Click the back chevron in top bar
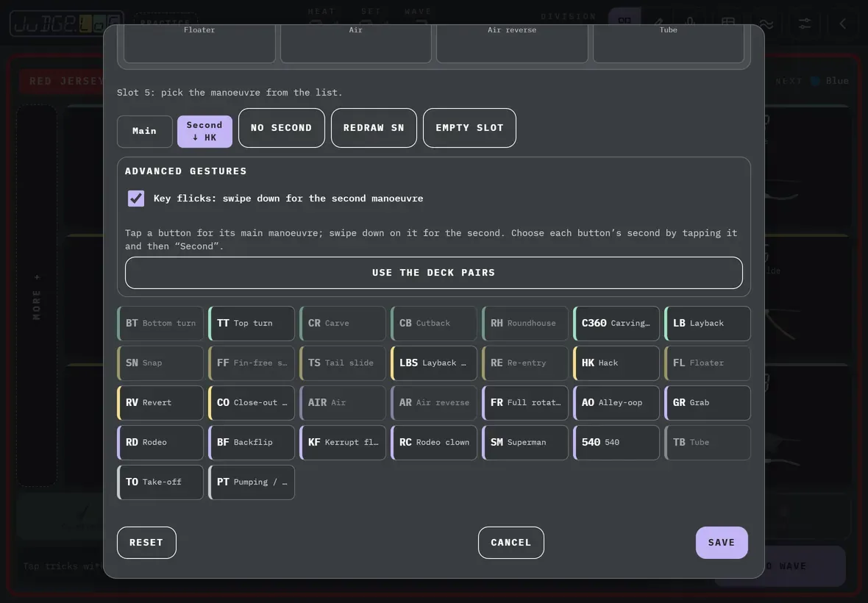The width and height of the screenshot is (868, 603). 842,24
